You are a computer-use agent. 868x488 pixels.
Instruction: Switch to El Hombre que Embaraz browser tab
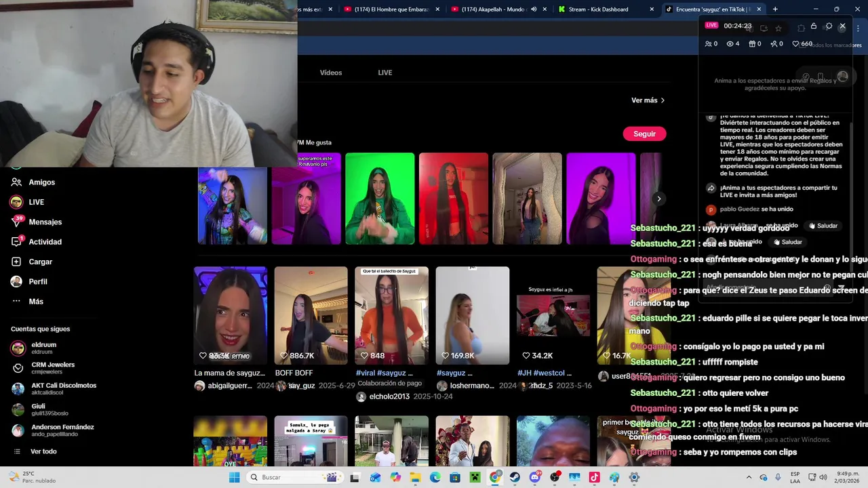390,9
